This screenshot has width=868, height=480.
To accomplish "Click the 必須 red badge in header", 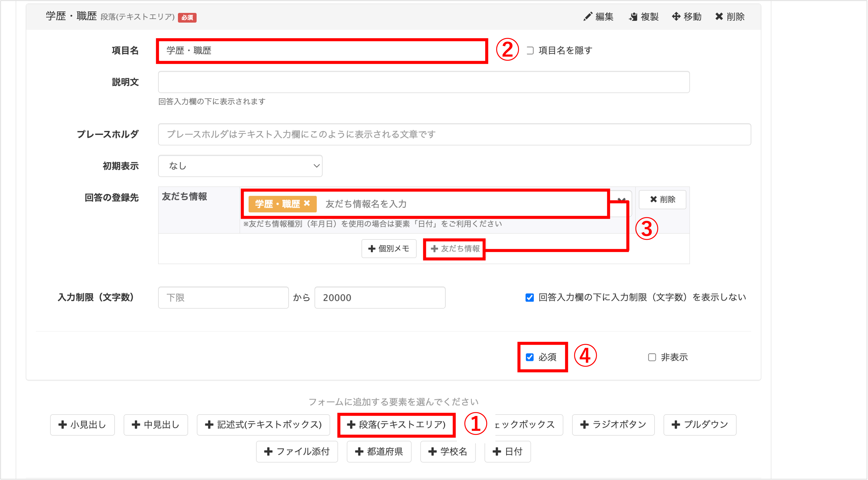I will point(187,18).
